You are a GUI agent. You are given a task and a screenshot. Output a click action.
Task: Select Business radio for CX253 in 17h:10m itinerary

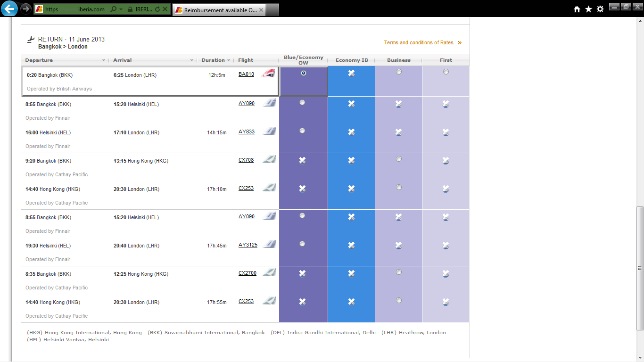point(399,187)
